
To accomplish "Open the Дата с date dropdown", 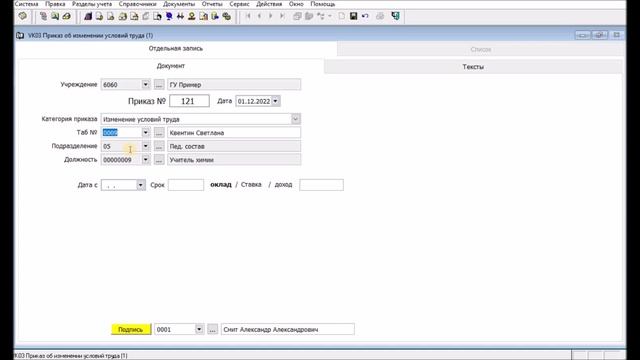I will (x=140, y=185).
